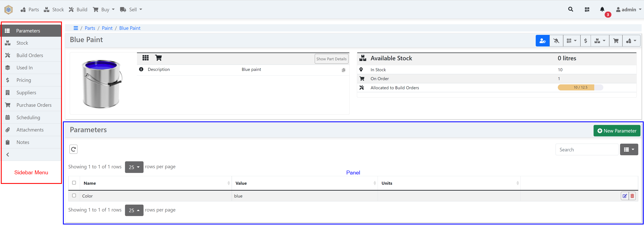
Task: Copy the description text icon
Action: coord(343,70)
